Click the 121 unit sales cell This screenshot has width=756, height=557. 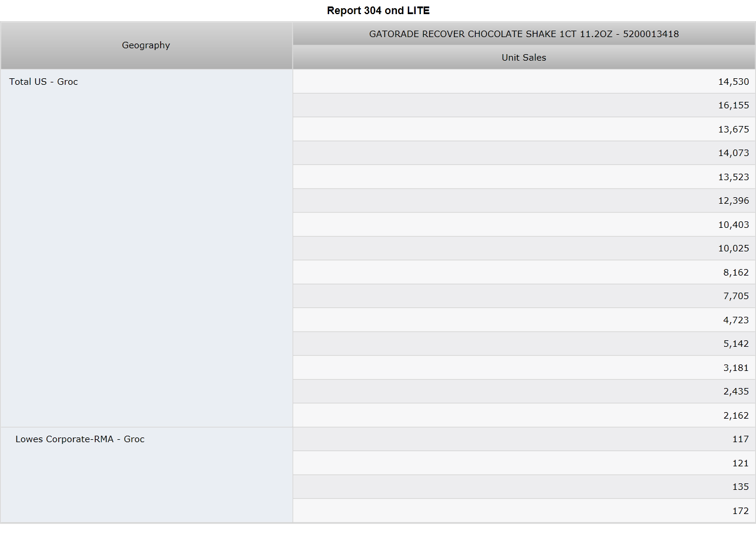(524, 463)
